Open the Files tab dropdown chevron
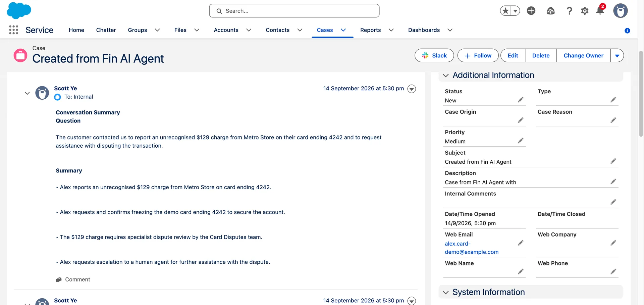The width and height of the screenshot is (644, 305). click(197, 30)
